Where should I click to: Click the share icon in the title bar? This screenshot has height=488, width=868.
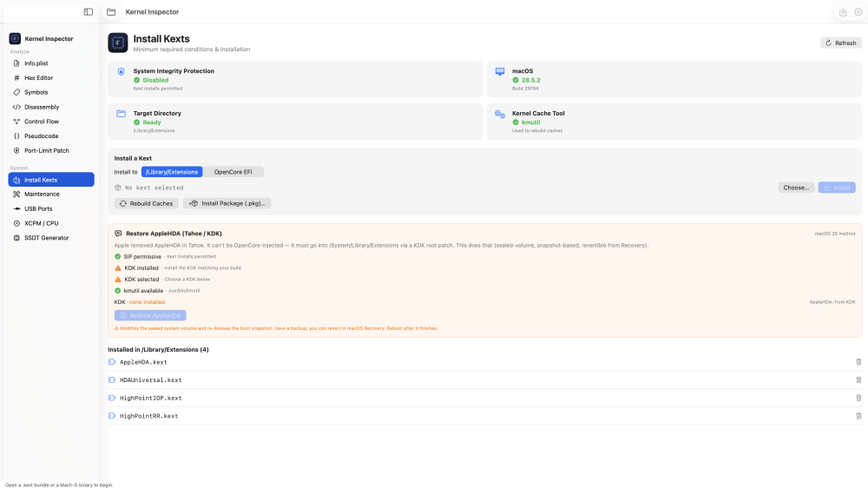pyautogui.click(x=843, y=12)
